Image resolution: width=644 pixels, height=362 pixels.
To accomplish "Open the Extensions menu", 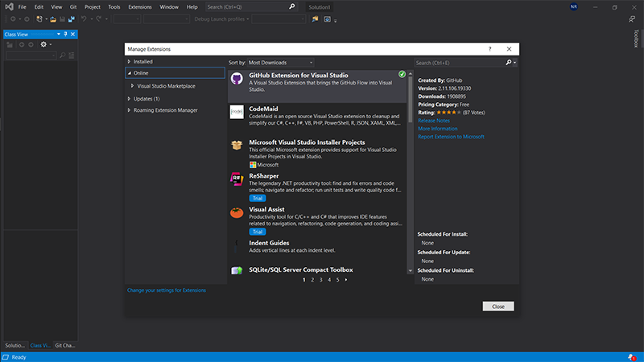I will click(x=139, y=6).
